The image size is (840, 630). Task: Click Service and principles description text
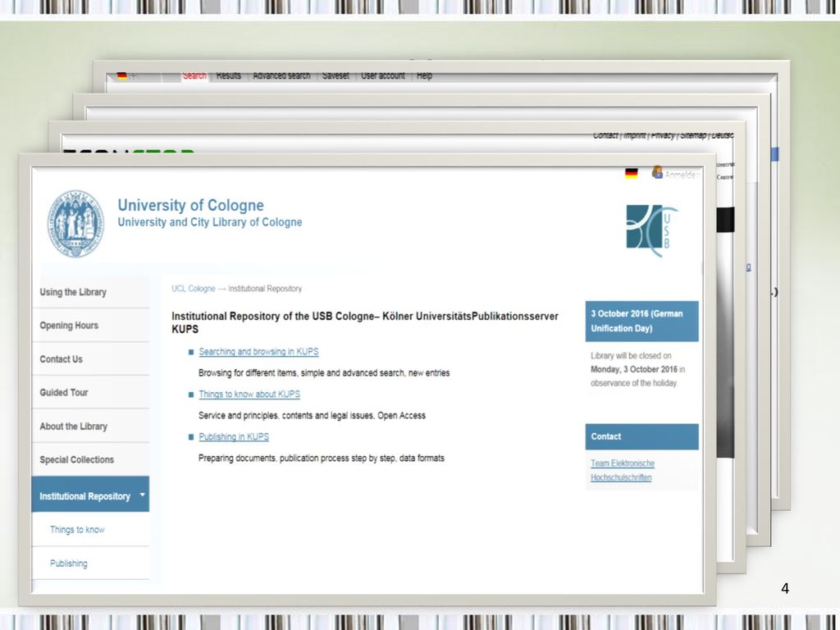click(x=312, y=416)
